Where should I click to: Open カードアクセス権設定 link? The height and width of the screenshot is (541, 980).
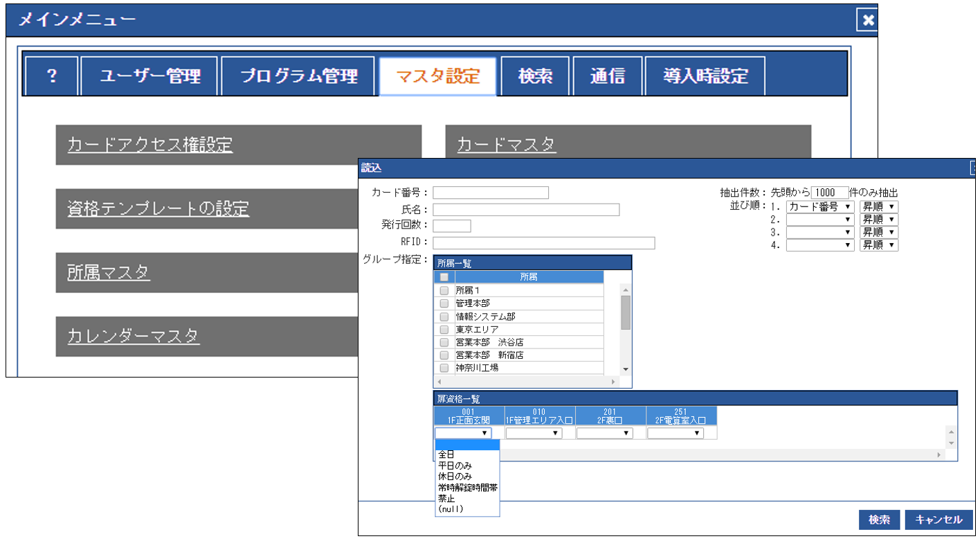(x=149, y=145)
